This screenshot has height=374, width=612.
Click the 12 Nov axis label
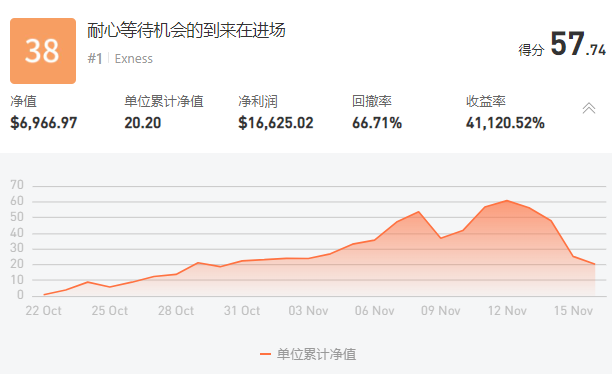[507, 311]
